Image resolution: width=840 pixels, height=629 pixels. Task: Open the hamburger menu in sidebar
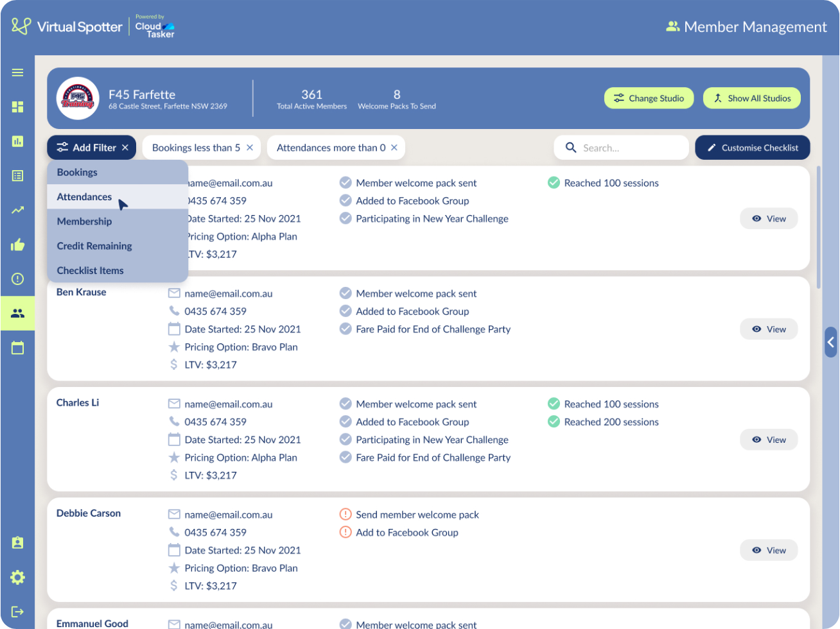click(17, 73)
